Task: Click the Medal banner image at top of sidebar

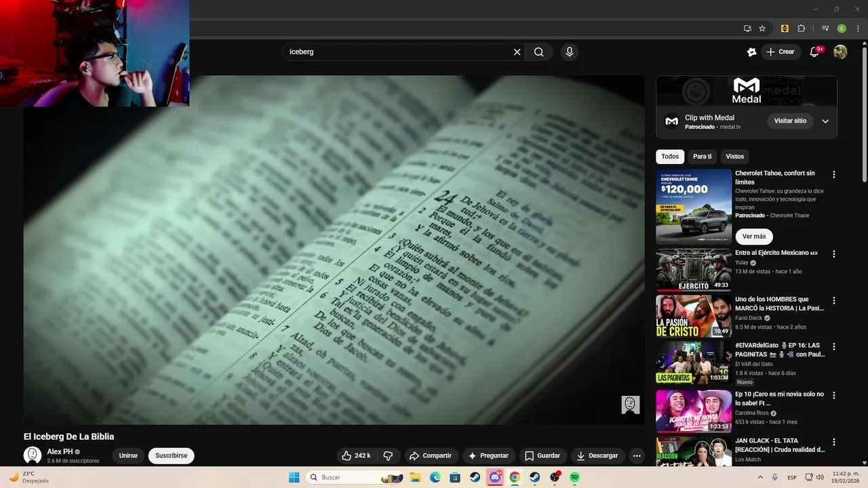Action: [x=747, y=89]
